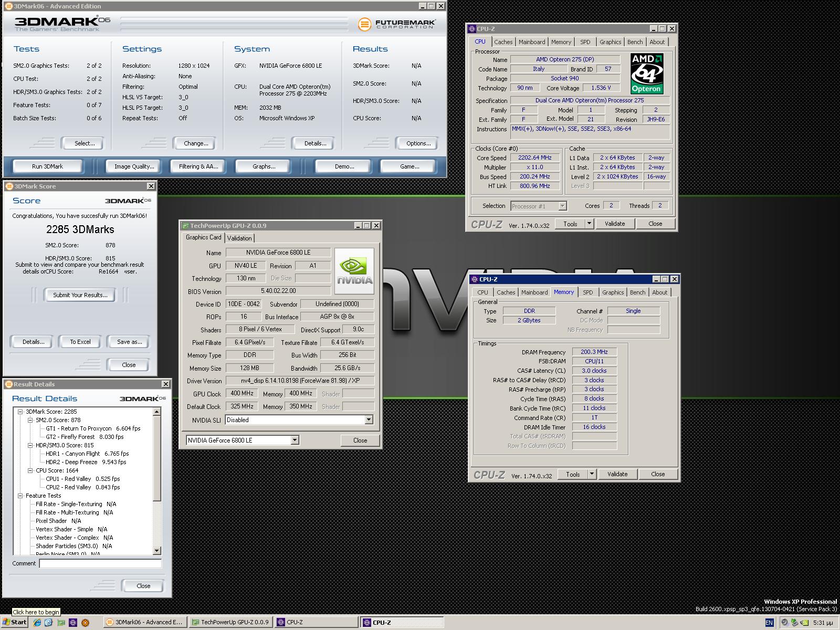The width and height of the screenshot is (840, 630).
Task: Click the Comment input field
Action: pos(100,563)
